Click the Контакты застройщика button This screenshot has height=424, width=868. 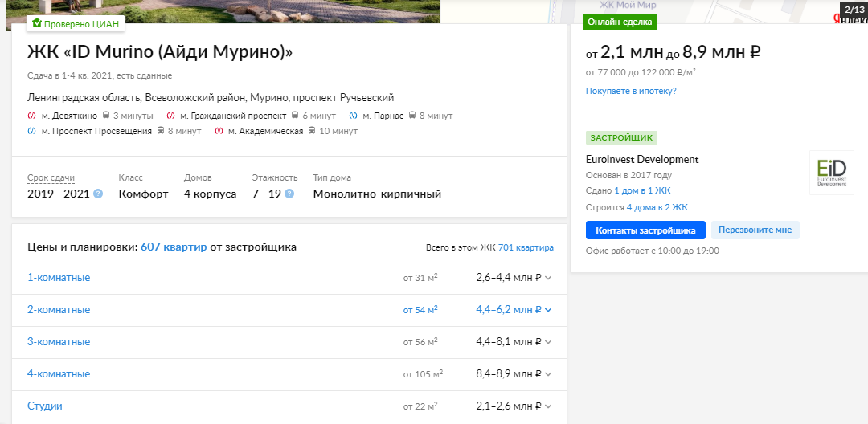point(645,230)
